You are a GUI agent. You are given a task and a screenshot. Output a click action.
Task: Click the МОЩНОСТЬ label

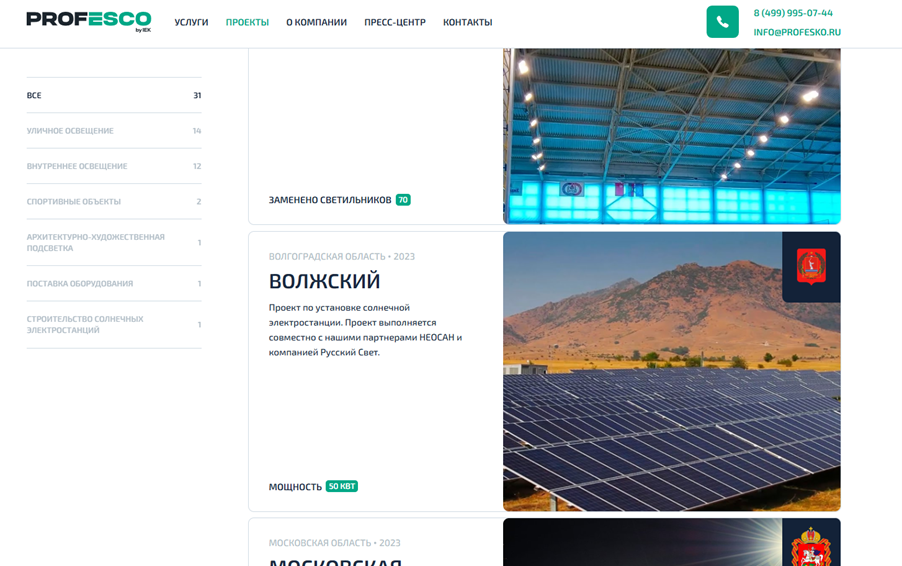(295, 487)
